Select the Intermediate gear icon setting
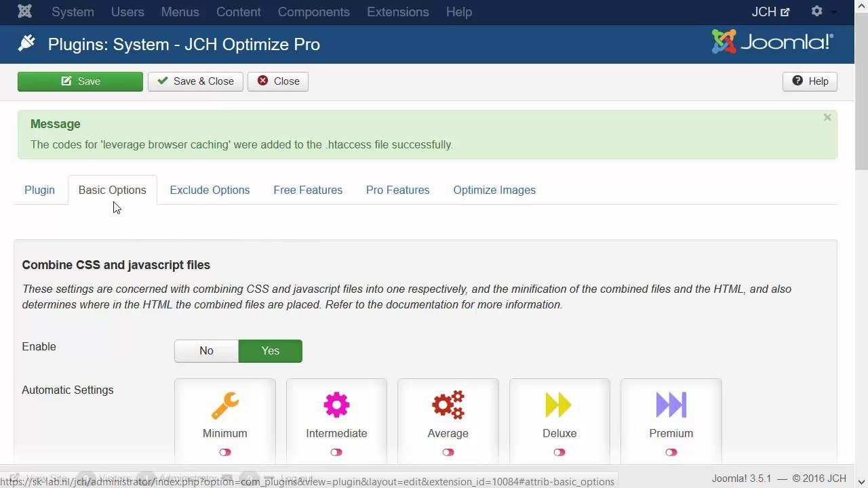This screenshot has height=488, width=868. (x=336, y=405)
